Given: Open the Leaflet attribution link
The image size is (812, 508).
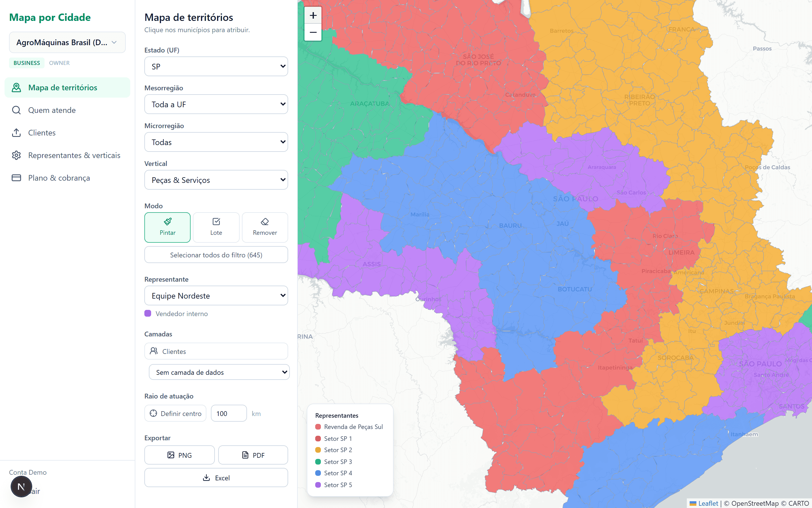Looking at the screenshot, I should pyautogui.click(x=708, y=503).
